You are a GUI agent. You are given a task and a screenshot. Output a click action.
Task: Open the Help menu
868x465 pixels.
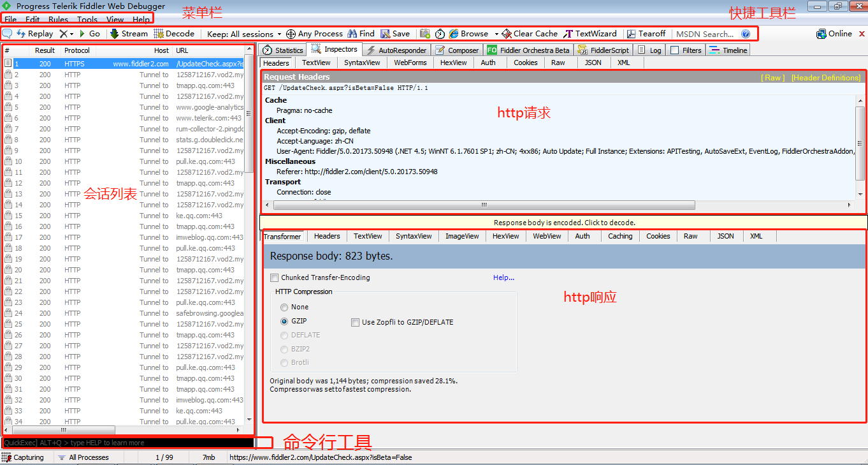click(x=141, y=20)
